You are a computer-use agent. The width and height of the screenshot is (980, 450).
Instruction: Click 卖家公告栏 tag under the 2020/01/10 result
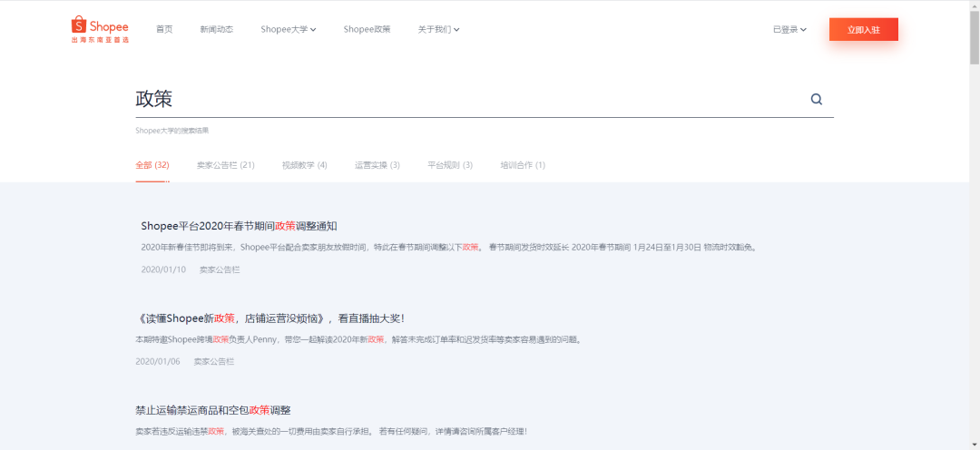(220, 269)
